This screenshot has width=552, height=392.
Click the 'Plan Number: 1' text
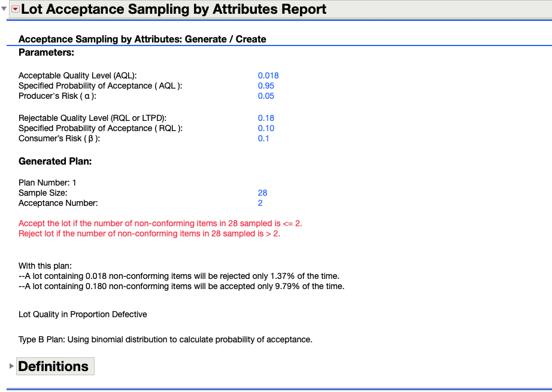(x=47, y=183)
